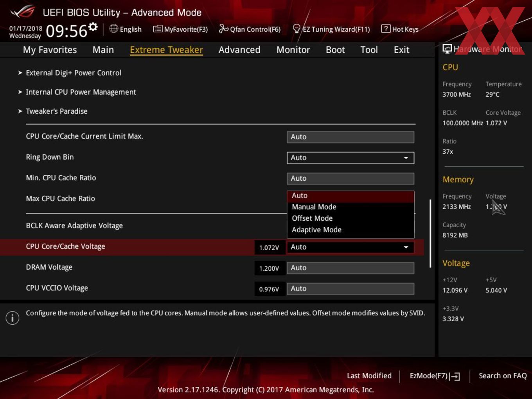
Task: Click Search on FAQ
Action: 503,376
